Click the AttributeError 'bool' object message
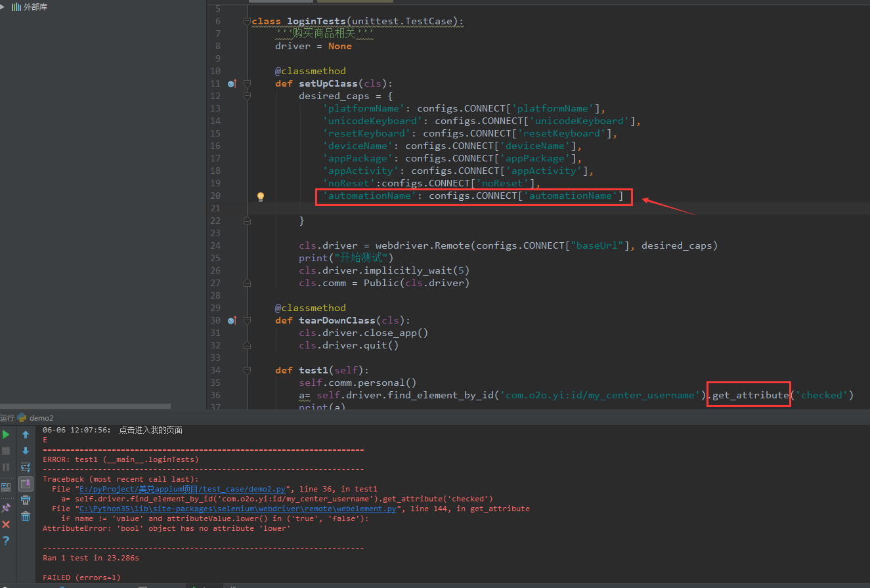 [x=166, y=528]
